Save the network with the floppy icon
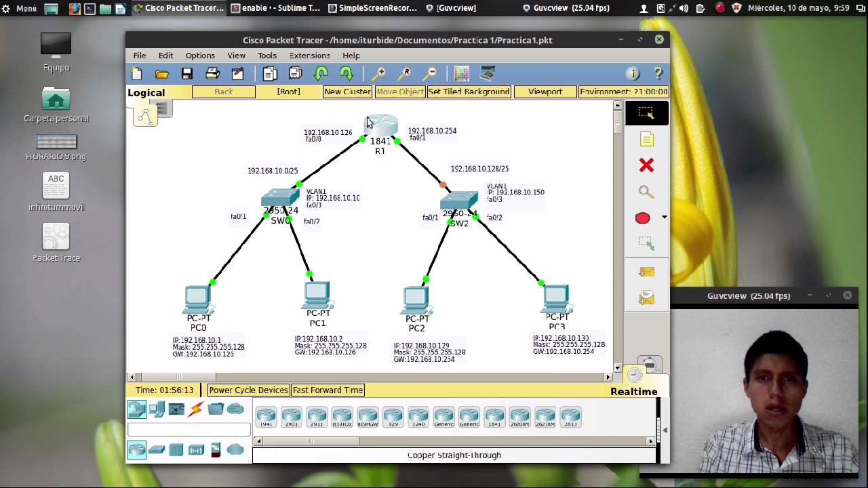This screenshot has height=488, width=868. point(187,73)
